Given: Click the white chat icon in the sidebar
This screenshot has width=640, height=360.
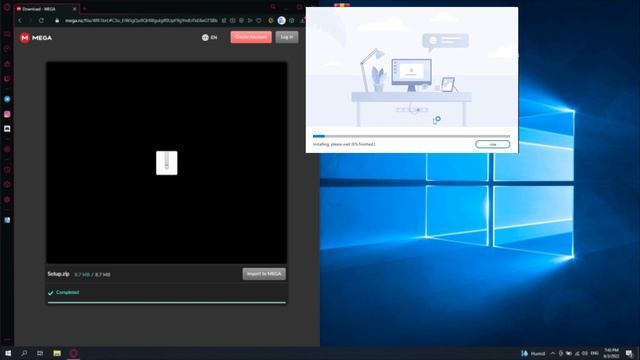Looking at the screenshot, I should 7,129.
